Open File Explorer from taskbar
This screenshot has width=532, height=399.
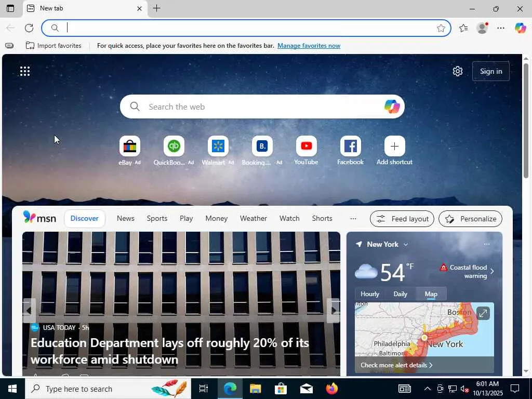255,389
